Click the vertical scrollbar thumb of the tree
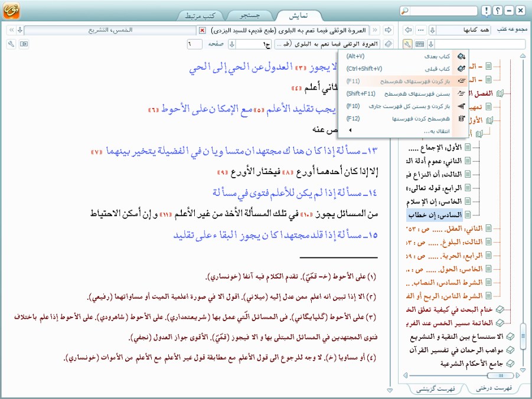Screen dimensions: 532x399 [523, 336]
